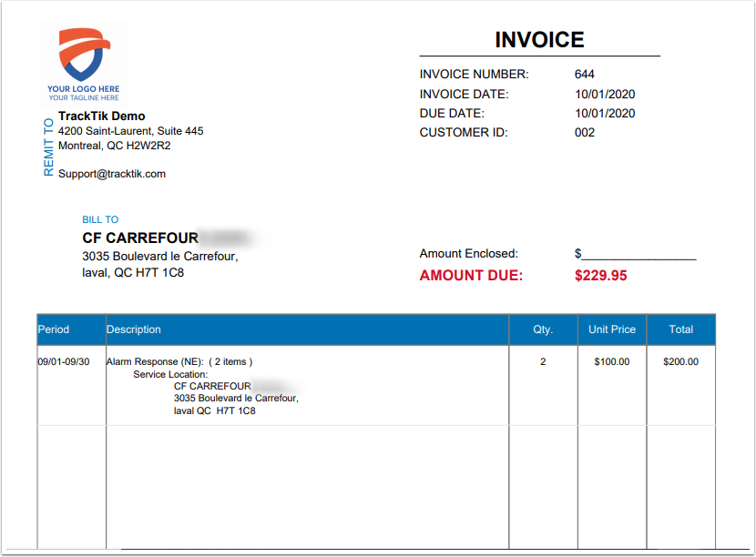Click the CUSTOMER ID value 002
This screenshot has width=756, height=557.
[585, 133]
